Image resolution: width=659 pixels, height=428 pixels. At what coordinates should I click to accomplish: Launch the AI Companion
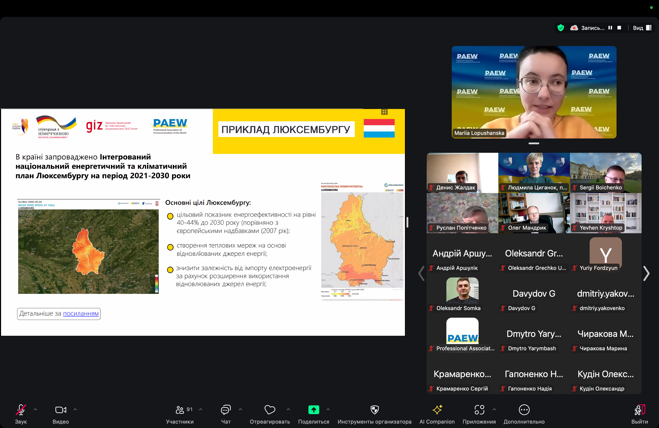[x=437, y=410]
